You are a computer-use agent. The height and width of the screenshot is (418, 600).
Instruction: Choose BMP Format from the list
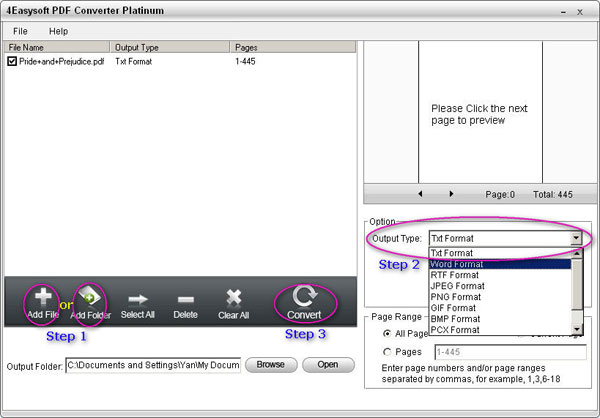pos(500,319)
